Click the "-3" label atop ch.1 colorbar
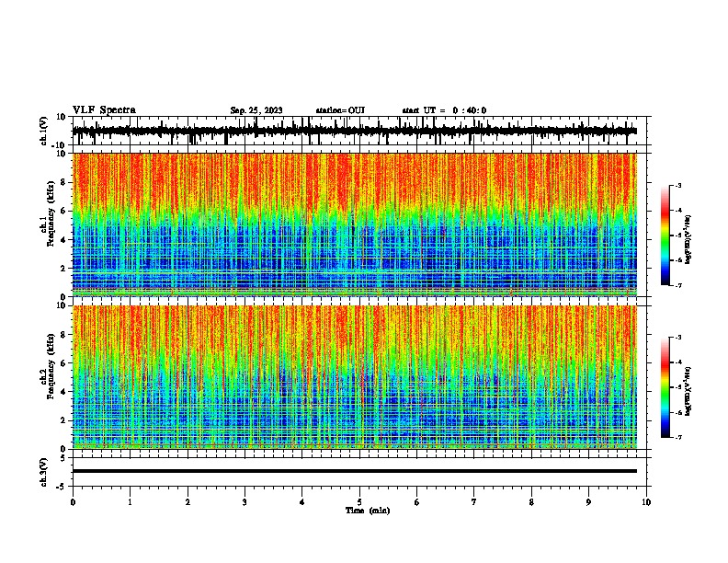The width and height of the screenshot is (728, 563). [x=677, y=185]
